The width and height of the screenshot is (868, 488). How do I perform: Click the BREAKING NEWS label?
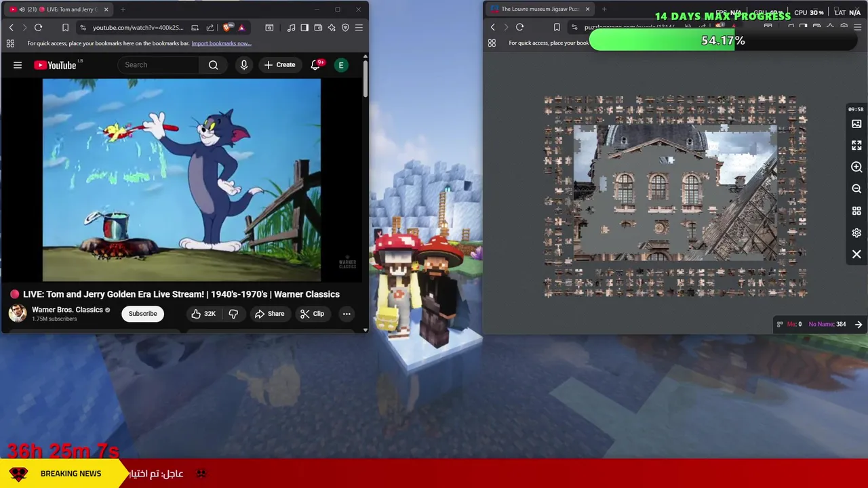(71, 474)
